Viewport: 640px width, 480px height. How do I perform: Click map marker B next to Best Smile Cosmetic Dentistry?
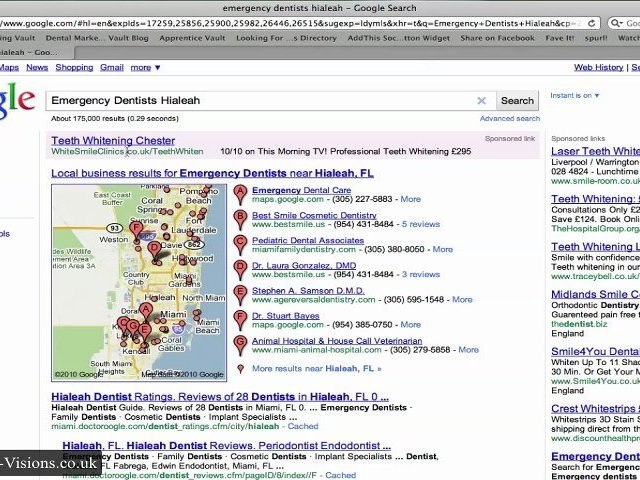240,220
